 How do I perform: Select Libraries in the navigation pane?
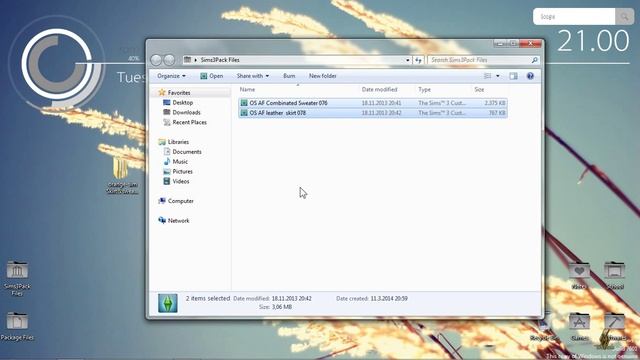[x=178, y=142]
